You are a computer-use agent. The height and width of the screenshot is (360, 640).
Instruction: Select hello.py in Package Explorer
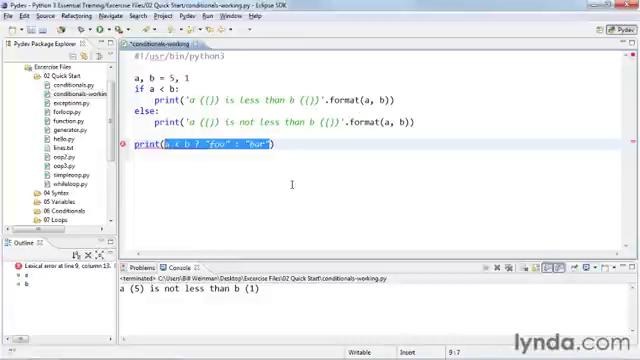pos(64,139)
